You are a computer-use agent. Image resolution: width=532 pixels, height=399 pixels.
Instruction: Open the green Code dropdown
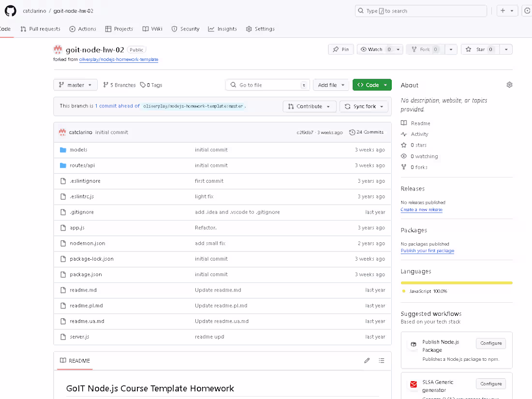pos(371,84)
